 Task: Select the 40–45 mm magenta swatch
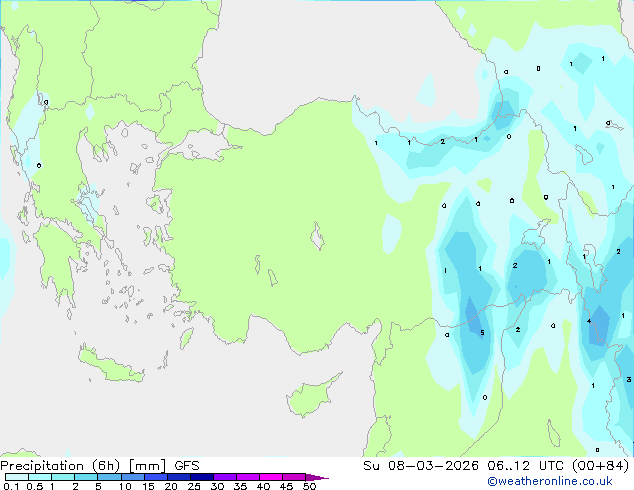[271, 477]
